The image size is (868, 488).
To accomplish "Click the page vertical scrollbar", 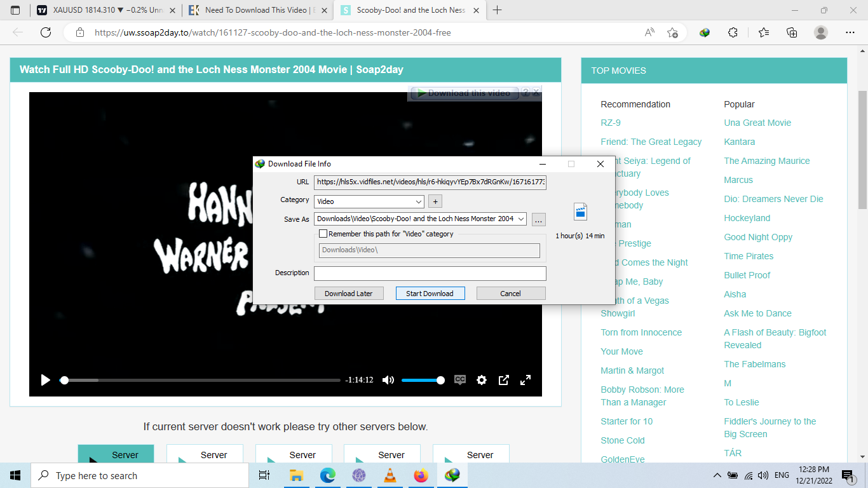I will click(x=862, y=150).
